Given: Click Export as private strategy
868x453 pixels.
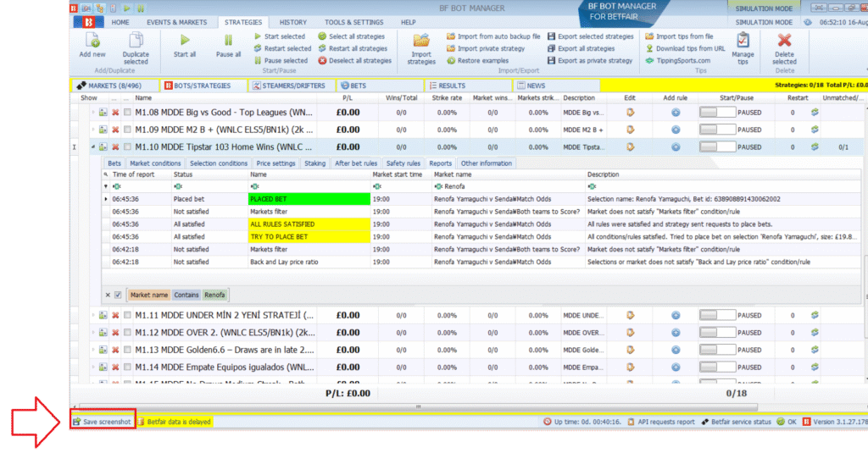Looking at the screenshot, I should click(x=590, y=61).
